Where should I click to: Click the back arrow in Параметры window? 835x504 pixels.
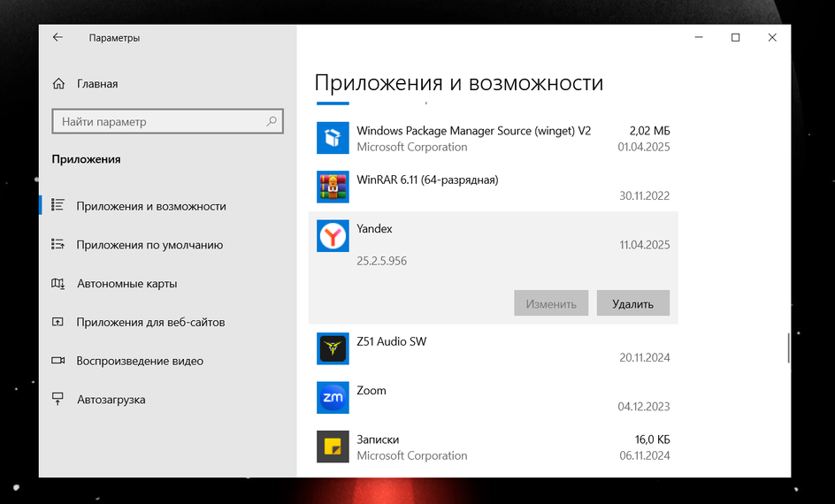click(57, 37)
